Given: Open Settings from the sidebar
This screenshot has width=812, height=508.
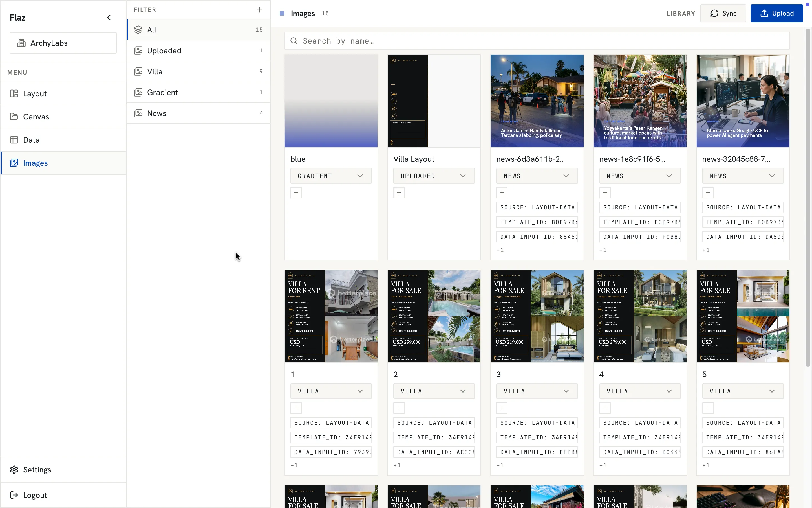Looking at the screenshot, I should tap(63, 470).
